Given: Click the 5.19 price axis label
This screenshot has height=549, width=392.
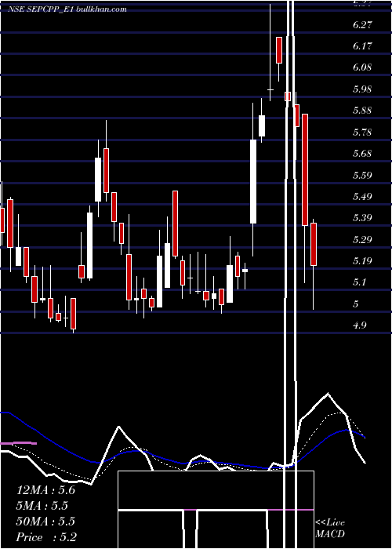Looking at the screenshot, I should [362, 261].
